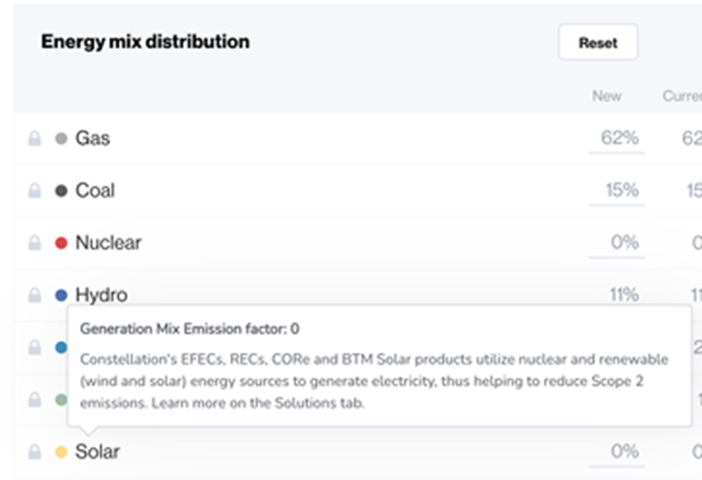This screenshot has width=702, height=480.
Task: Click the Hydro 11% new value
Action: (x=624, y=295)
